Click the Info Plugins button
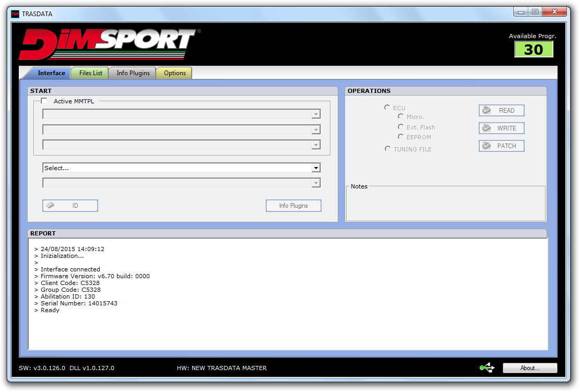Image resolution: width=580 pixels, height=392 pixels. click(x=293, y=206)
